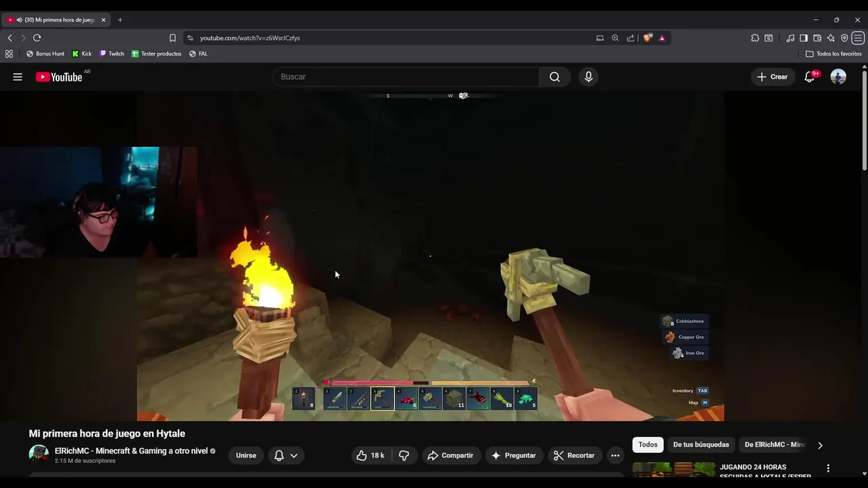
Task: Click the install/cast screen icon in address bar
Action: (599, 38)
